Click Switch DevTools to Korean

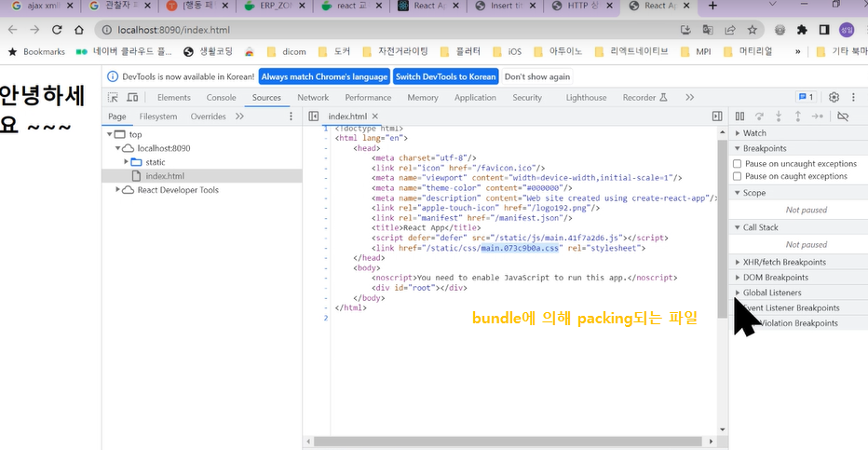click(x=445, y=76)
